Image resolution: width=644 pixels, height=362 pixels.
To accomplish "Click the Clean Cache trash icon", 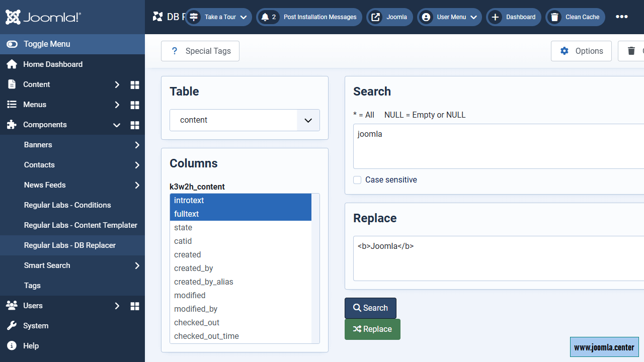I will click(x=554, y=17).
